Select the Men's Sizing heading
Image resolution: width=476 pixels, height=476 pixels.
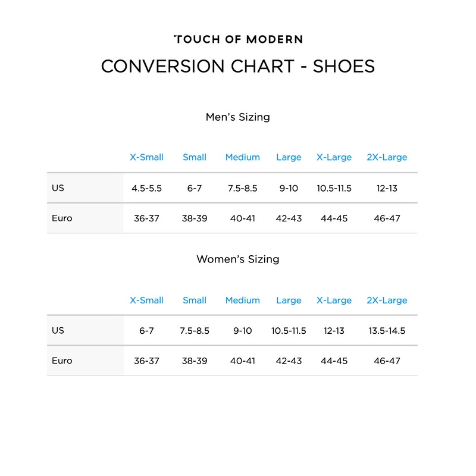[238, 117]
